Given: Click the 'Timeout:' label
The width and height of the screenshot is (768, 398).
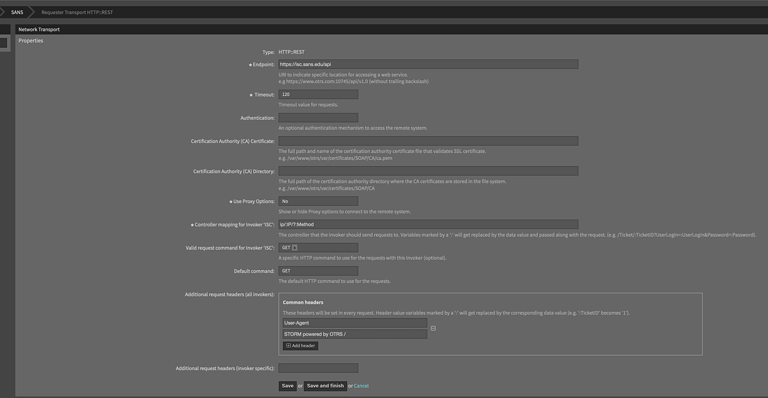Looking at the screenshot, I should point(264,95).
